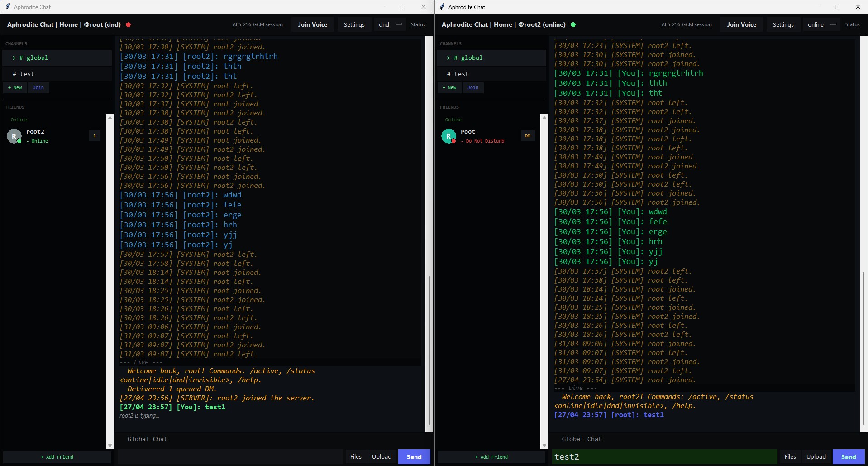Click 'root2 joined the server.' server message

point(217,398)
